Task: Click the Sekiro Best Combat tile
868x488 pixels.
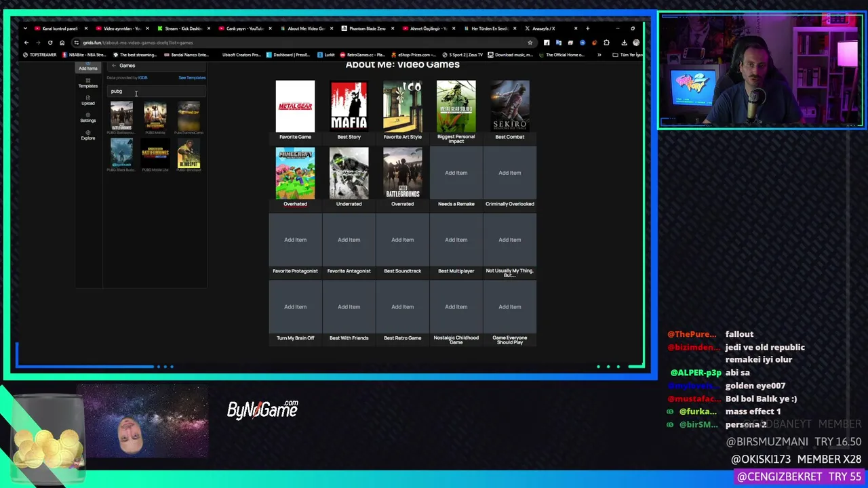Action: [510, 106]
